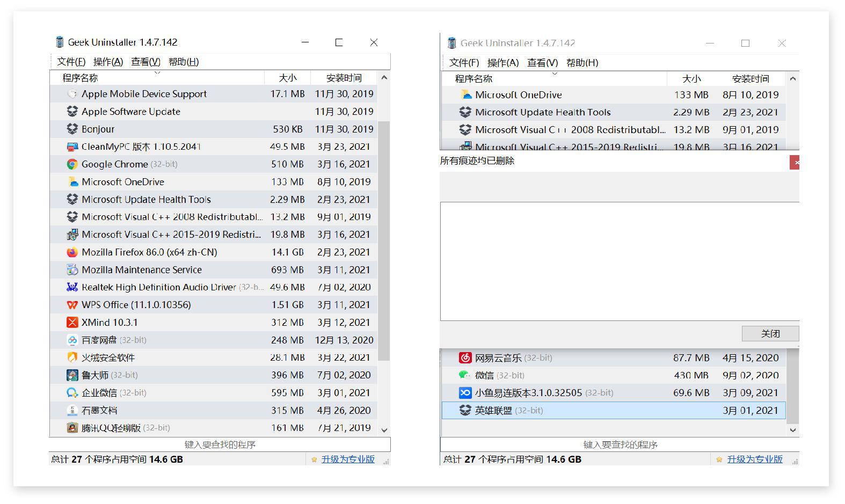Click 87.7 MB size of 网易云音乐

[691, 358]
